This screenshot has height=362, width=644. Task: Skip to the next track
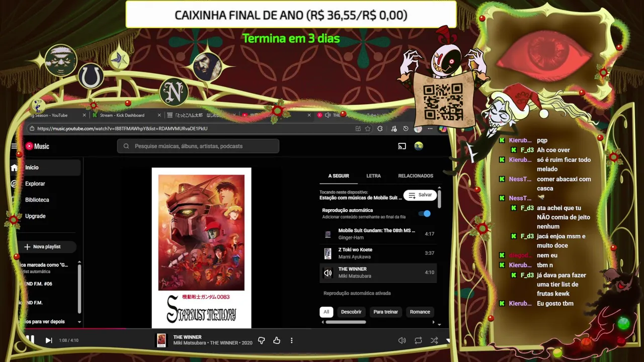pyautogui.click(x=49, y=340)
